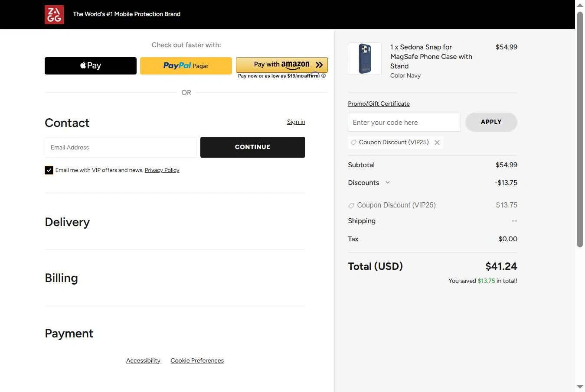This screenshot has height=392, width=585.
Task: Click the ZAGG logo icon
Action: pyautogui.click(x=54, y=15)
